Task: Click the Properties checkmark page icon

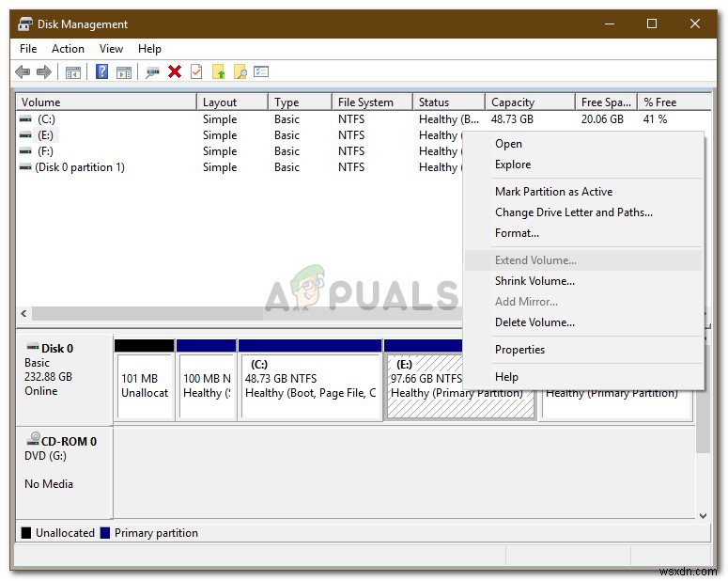Action: [x=196, y=72]
